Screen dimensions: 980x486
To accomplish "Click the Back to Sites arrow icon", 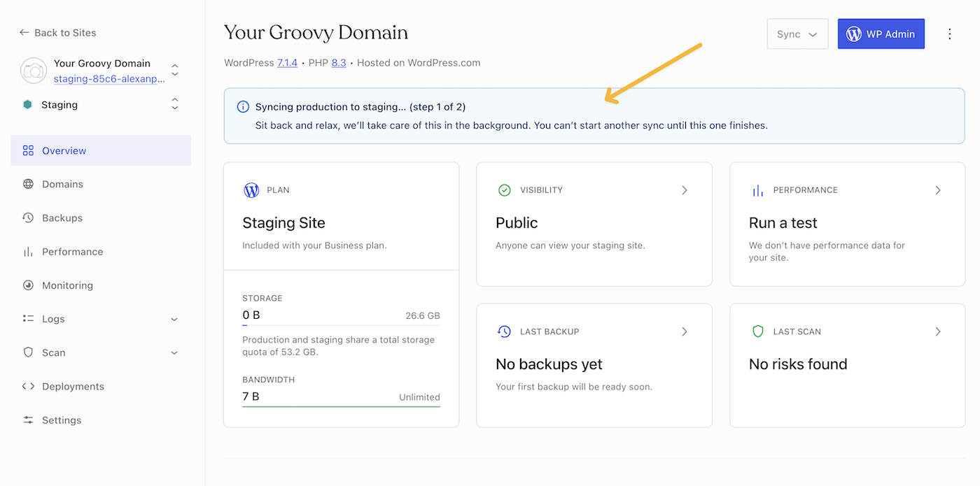I will 24,33.
